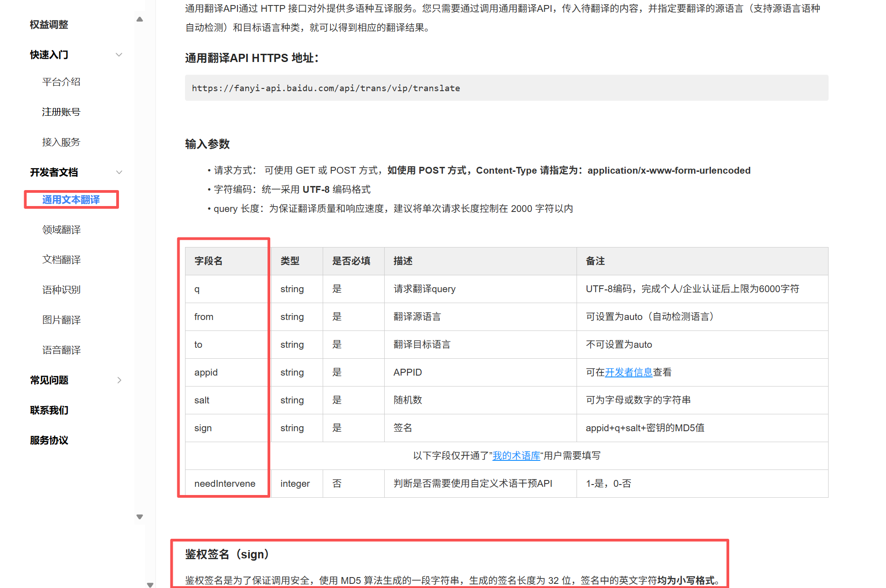The image size is (886, 588).
Task: Open the 领域翻译 sidebar item
Action: (x=62, y=230)
